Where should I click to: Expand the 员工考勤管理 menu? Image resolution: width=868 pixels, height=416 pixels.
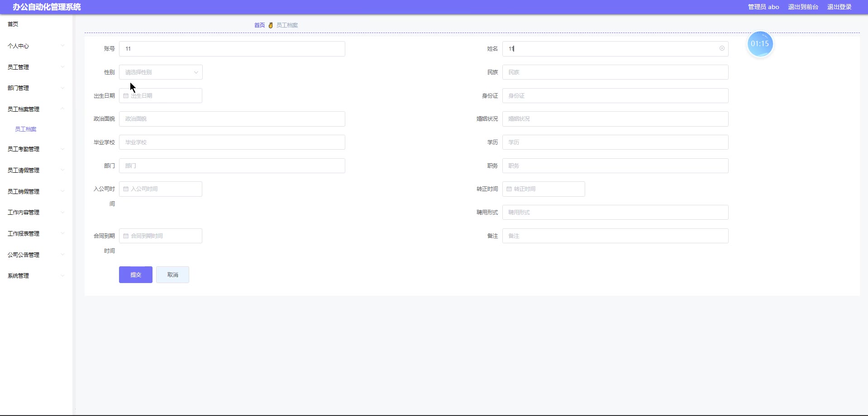(x=36, y=149)
